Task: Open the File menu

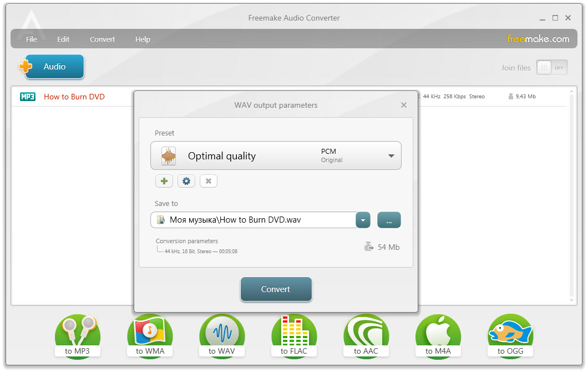Action: [32, 39]
